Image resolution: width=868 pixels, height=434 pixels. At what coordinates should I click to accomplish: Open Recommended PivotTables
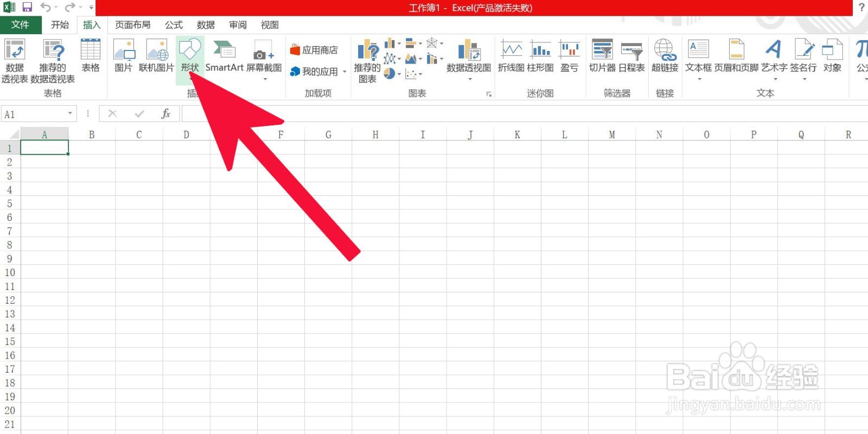[53, 61]
